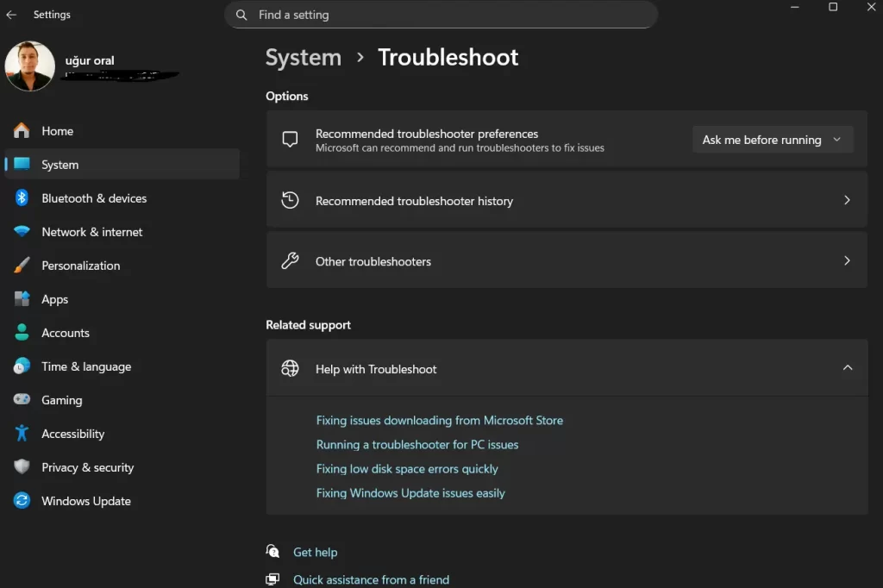Collapse the Help with Troubleshoot section
This screenshot has height=588, width=883.
(x=848, y=366)
